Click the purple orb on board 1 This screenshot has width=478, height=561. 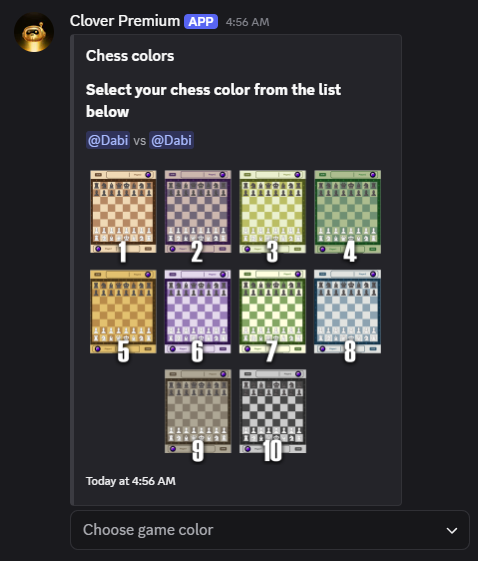point(148,175)
